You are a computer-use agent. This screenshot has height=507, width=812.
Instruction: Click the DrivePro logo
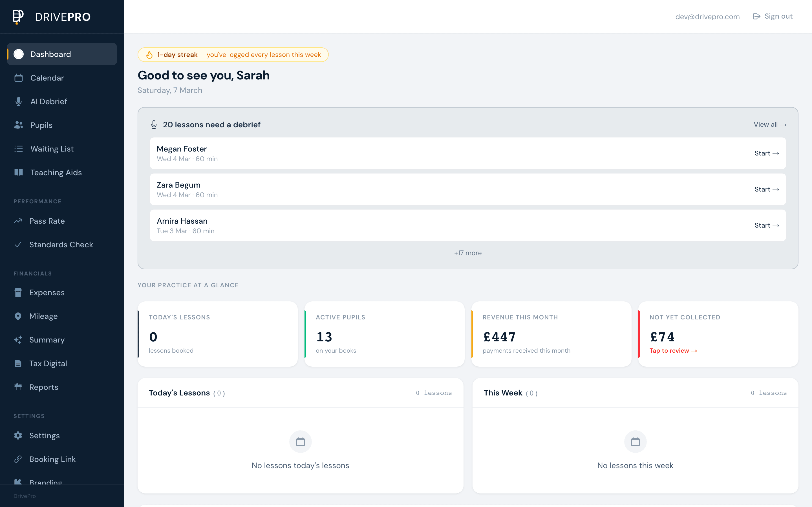click(x=50, y=17)
